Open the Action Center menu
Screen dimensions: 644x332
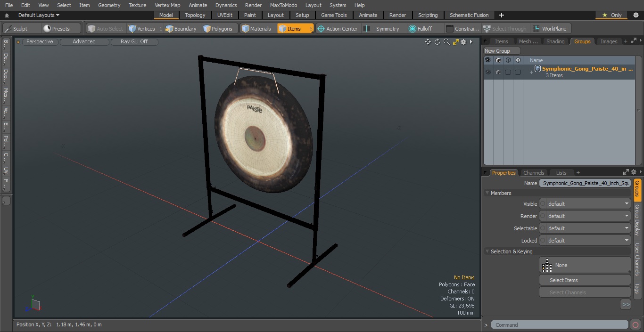tap(338, 29)
